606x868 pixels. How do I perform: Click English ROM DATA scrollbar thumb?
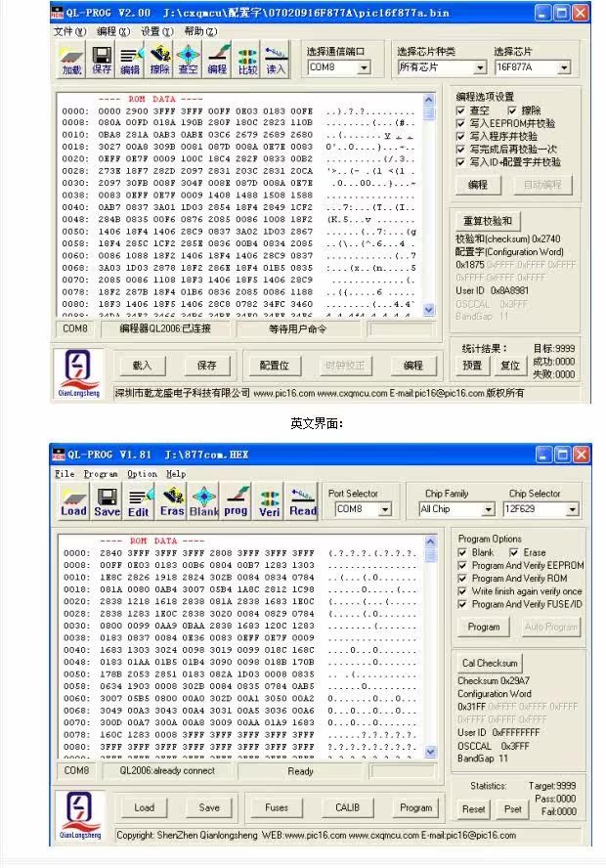(431, 555)
